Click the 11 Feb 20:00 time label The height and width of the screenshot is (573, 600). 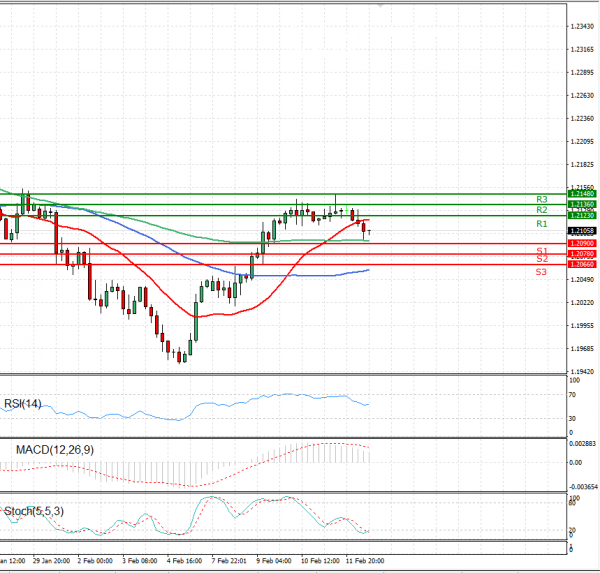(365, 561)
